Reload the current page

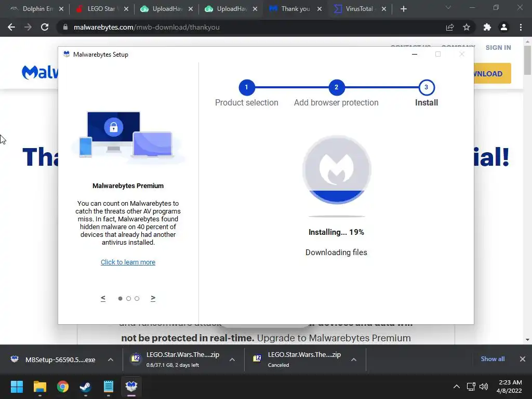coord(45,27)
